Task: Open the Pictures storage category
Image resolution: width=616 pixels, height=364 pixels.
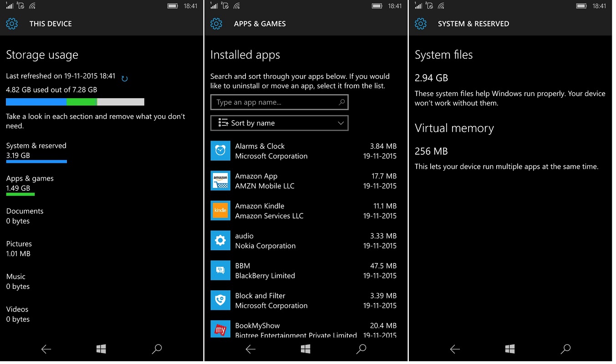Action: tap(19, 249)
